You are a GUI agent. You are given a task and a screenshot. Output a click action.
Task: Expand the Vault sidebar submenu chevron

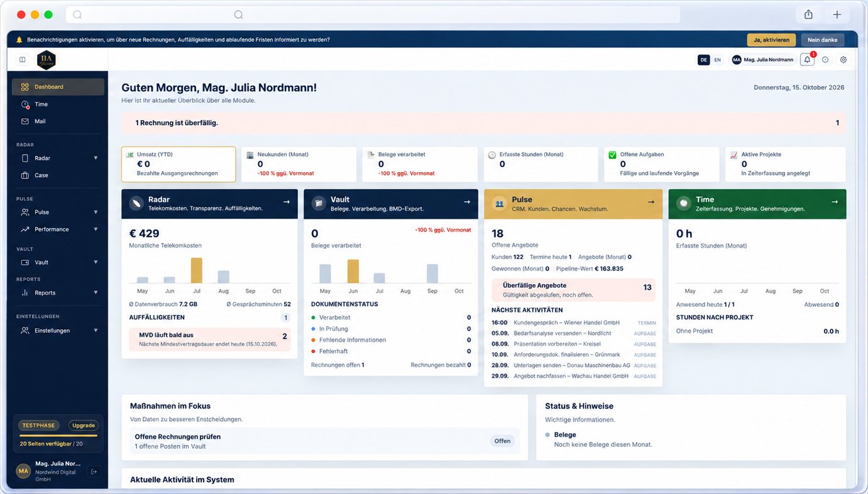click(x=96, y=262)
